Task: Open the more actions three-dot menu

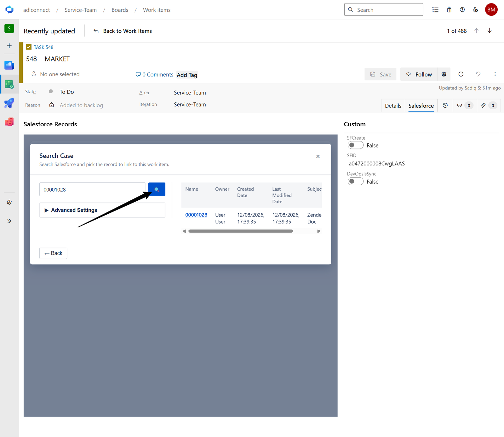Action: point(495,74)
